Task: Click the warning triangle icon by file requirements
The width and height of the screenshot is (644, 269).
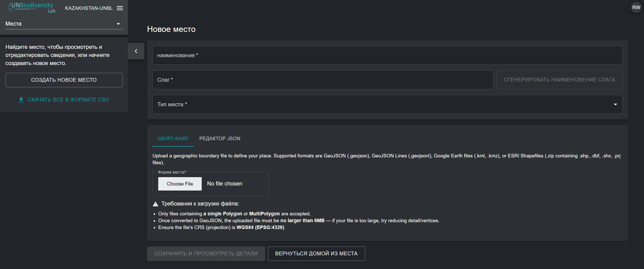Action: [x=155, y=204]
